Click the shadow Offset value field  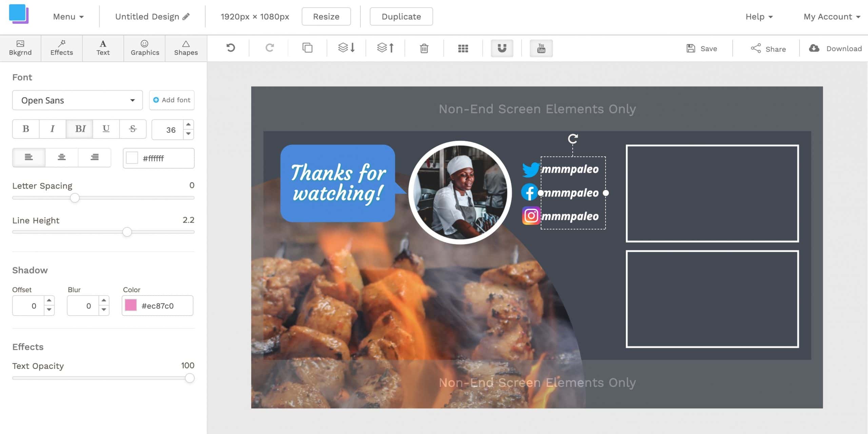(x=28, y=306)
